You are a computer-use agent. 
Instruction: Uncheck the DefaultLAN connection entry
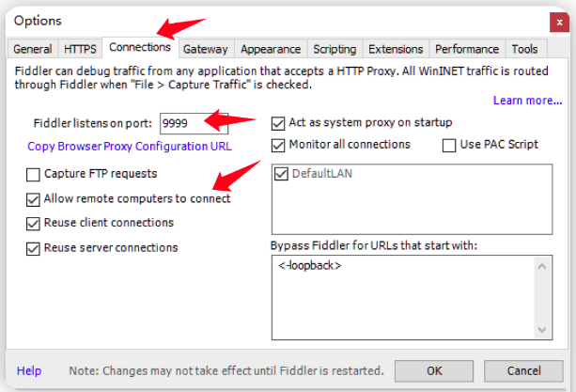tap(281, 174)
